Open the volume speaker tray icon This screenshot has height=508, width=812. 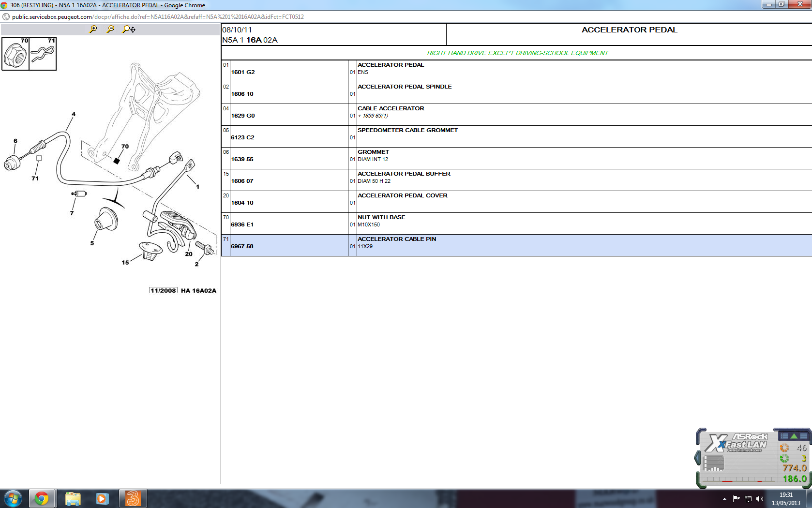760,499
